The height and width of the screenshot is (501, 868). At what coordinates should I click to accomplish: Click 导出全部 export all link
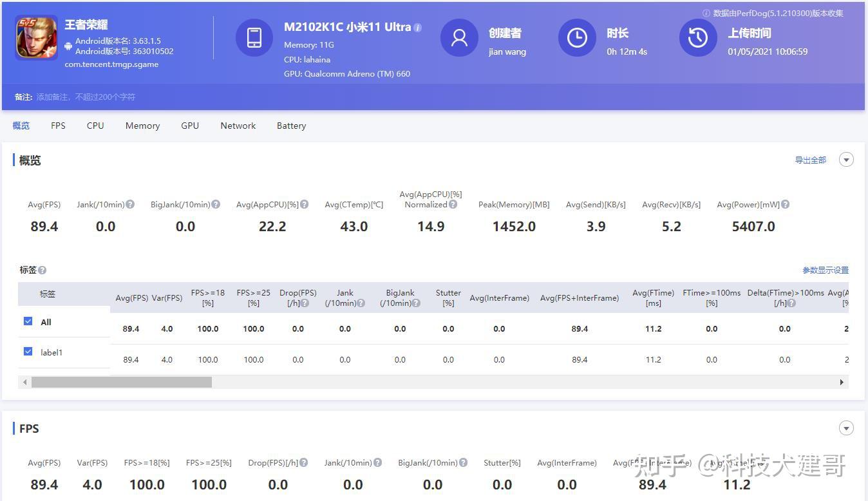tap(811, 160)
